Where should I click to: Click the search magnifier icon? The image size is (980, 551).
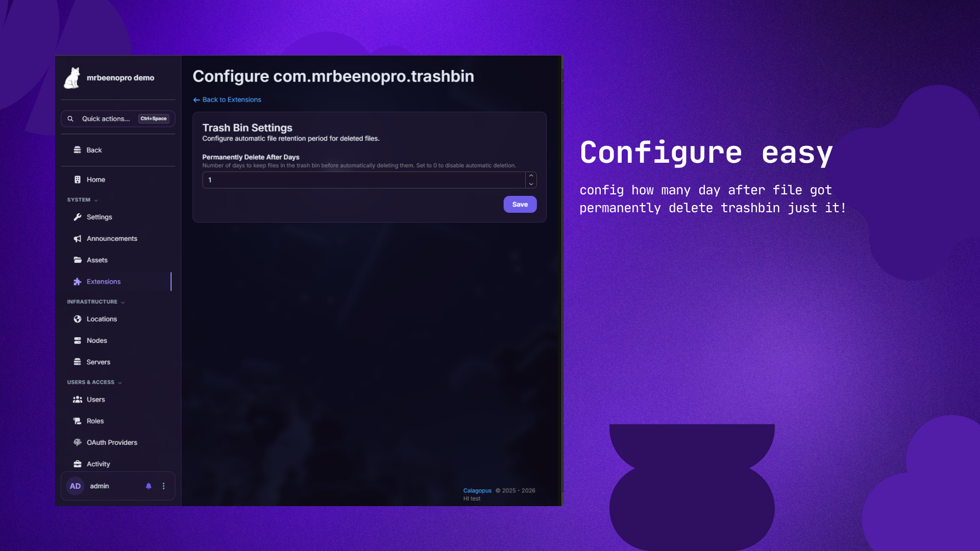[x=70, y=119]
